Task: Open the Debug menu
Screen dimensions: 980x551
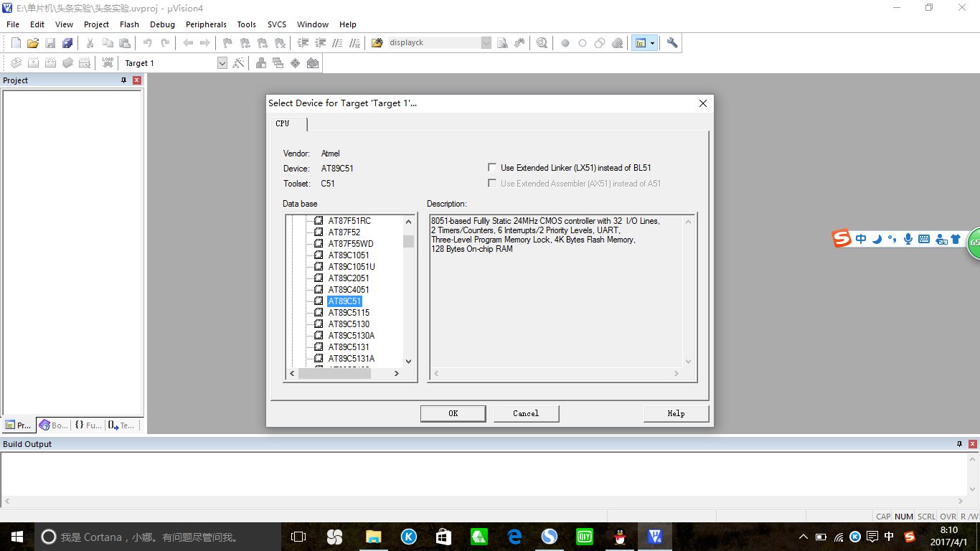Action: pos(163,24)
